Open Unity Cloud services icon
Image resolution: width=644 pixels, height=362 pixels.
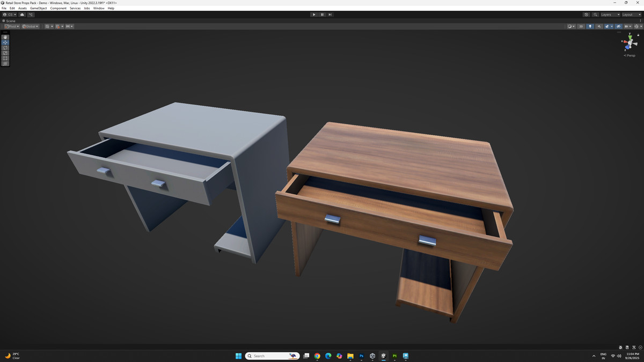point(22,14)
